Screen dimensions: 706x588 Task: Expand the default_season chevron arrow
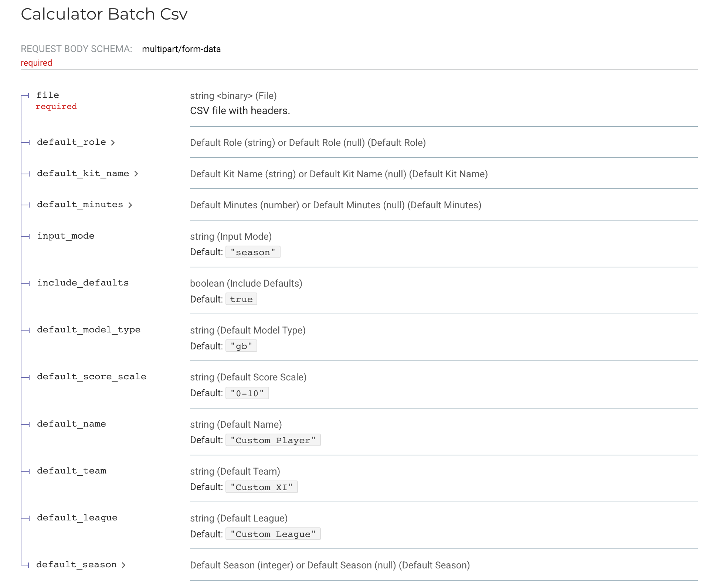[123, 565]
